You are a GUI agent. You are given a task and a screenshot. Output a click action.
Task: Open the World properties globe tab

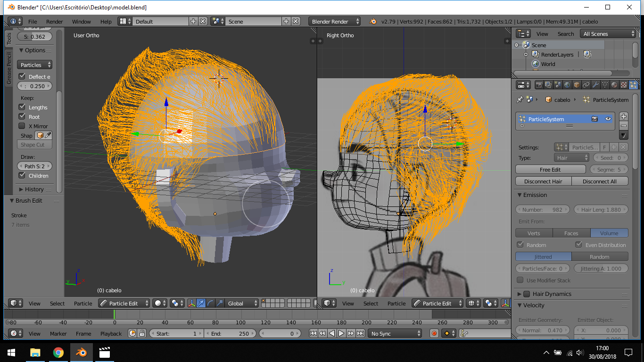click(x=567, y=85)
